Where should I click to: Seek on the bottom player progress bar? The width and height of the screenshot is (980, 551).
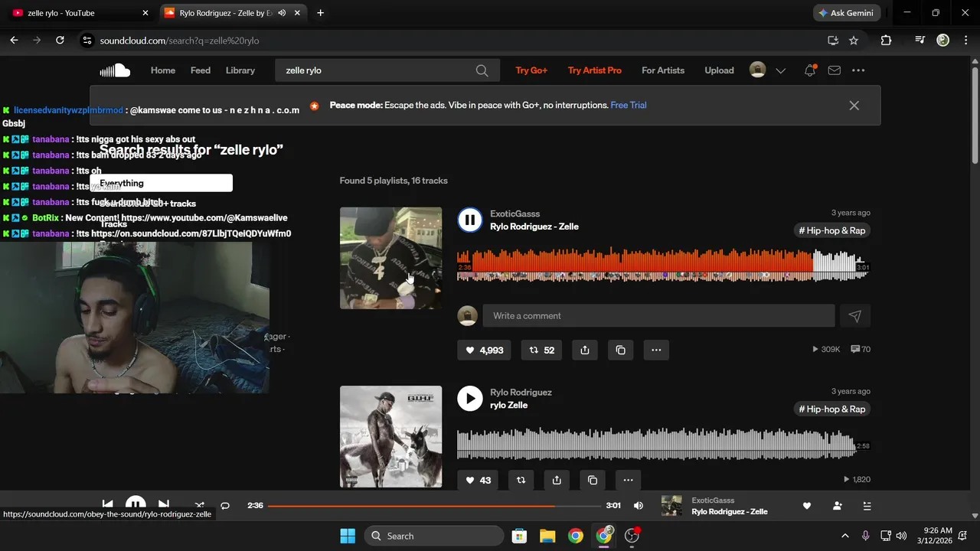click(x=434, y=506)
